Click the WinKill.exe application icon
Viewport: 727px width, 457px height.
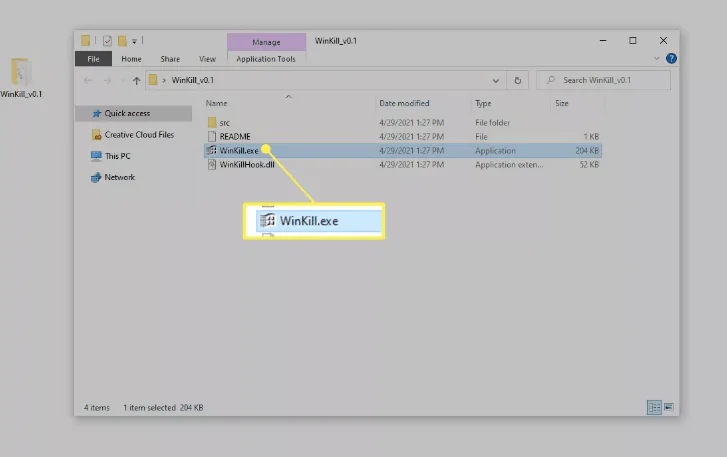[211, 150]
